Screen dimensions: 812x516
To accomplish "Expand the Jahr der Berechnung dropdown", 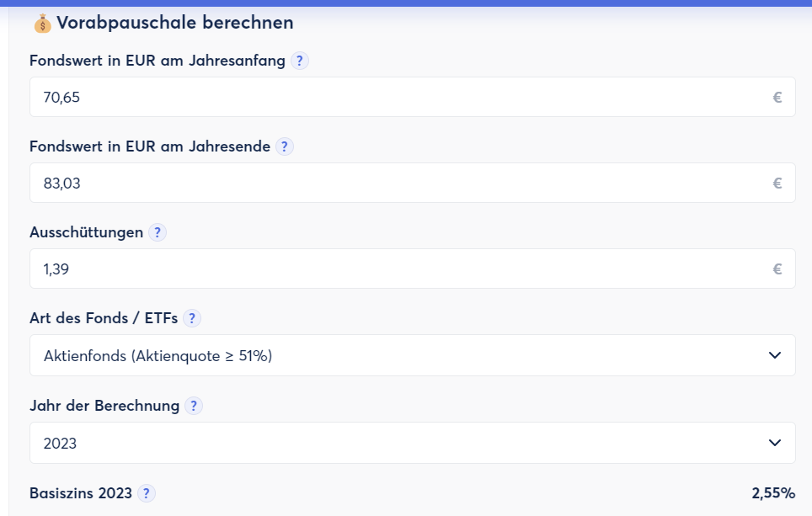I will pos(412,443).
